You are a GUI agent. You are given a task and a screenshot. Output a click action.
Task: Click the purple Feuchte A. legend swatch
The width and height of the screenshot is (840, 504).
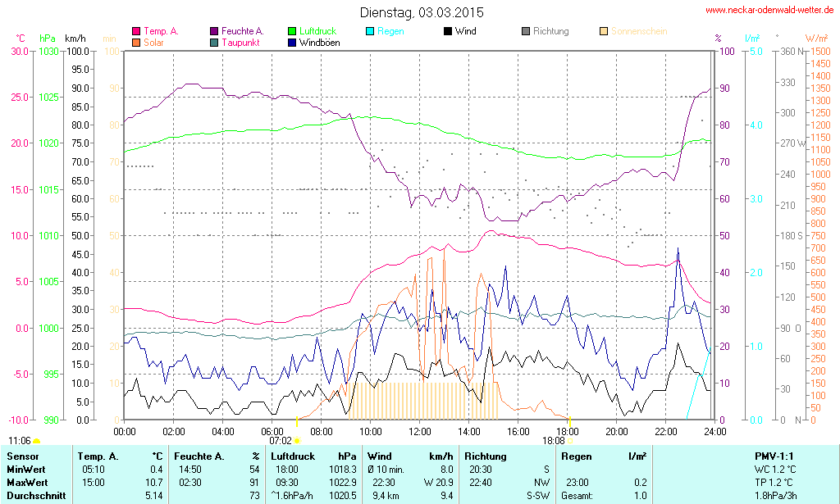click(x=214, y=32)
